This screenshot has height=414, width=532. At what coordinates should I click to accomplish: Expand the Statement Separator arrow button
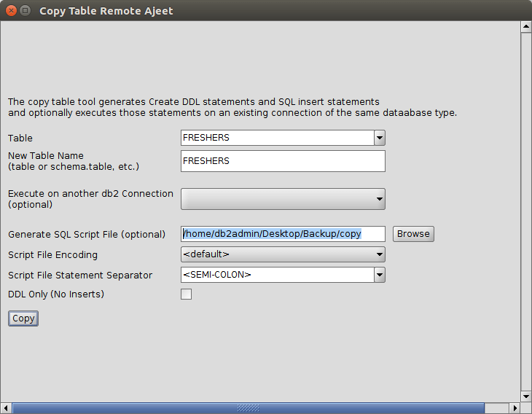pos(379,275)
